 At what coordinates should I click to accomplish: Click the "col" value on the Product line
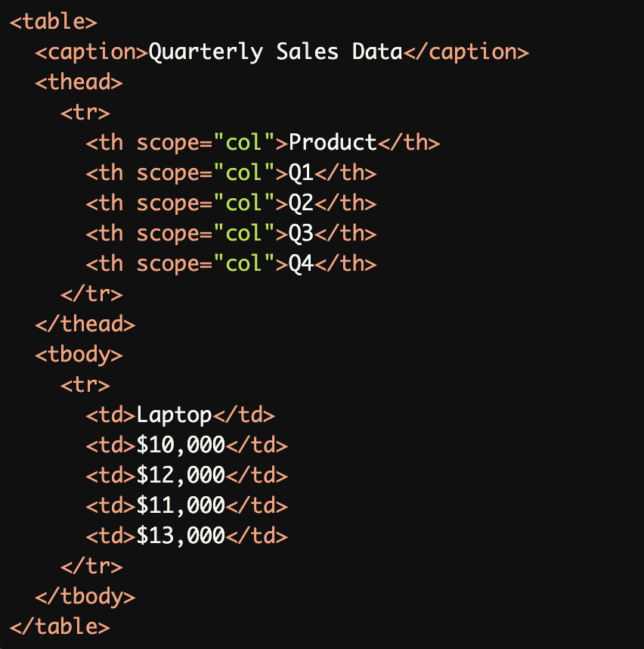243,142
